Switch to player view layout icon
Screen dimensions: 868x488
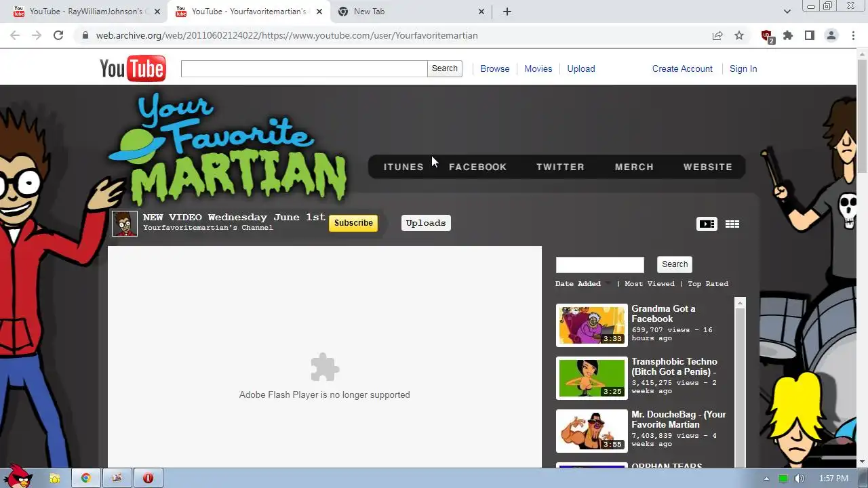(x=707, y=224)
